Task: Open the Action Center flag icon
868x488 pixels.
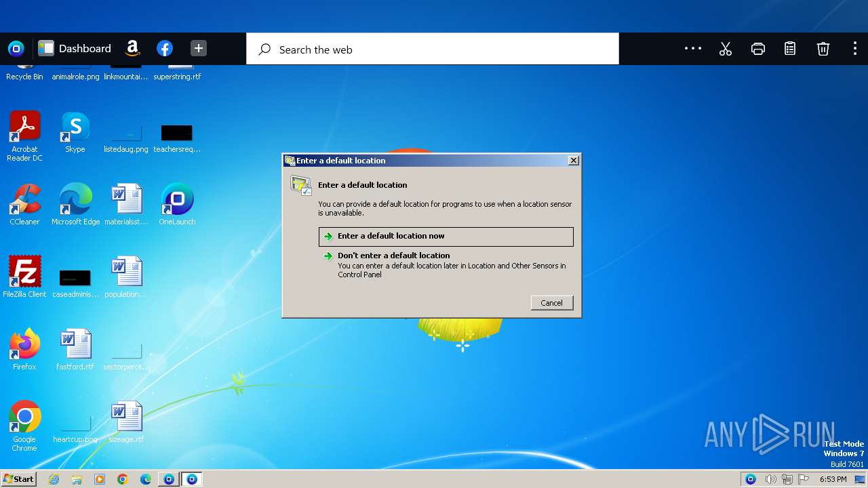Action: pos(804,479)
